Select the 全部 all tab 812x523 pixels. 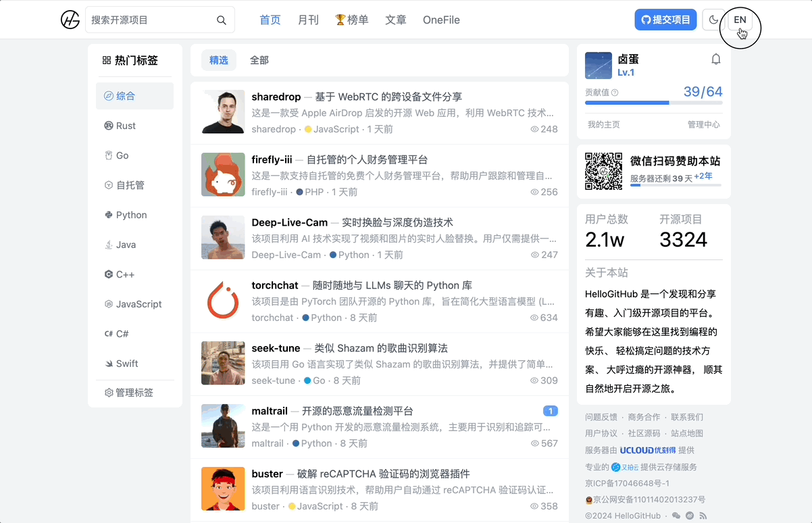click(259, 60)
